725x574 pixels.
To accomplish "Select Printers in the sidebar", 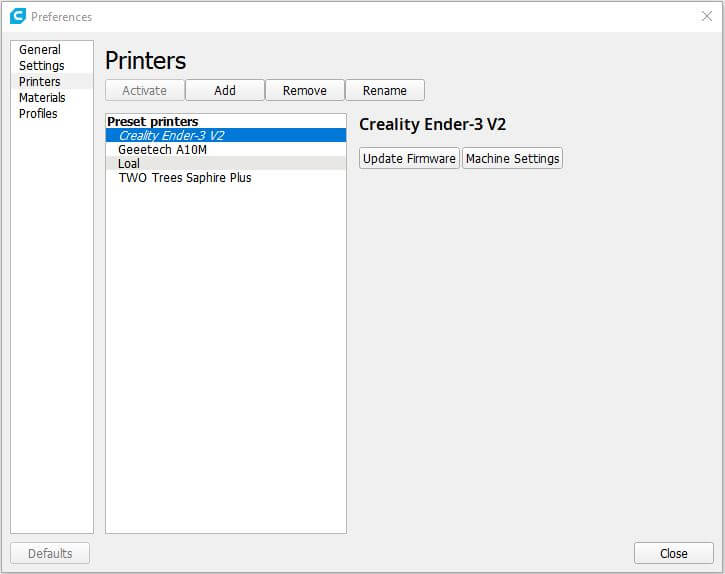I will click(x=40, y=81).
